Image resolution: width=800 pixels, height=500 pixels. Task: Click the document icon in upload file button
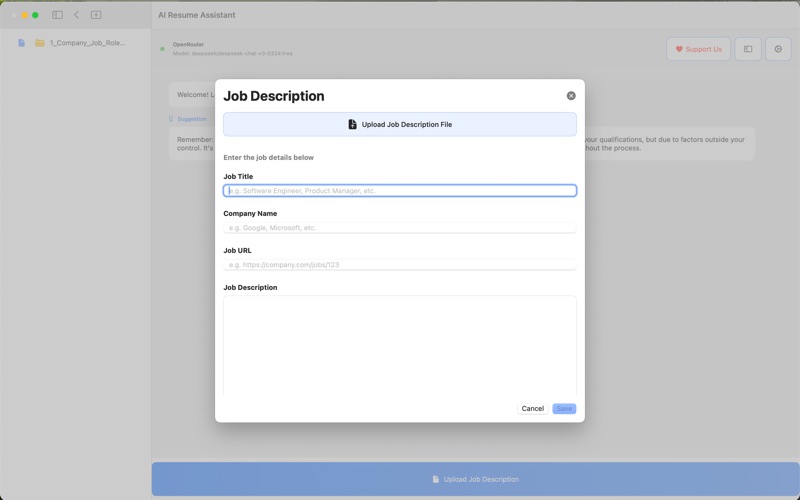click(352, 124)
